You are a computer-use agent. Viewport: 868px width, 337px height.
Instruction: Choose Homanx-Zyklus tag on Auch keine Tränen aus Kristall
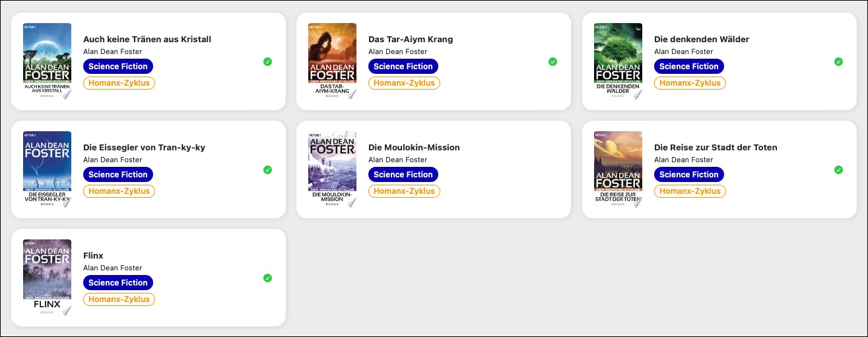[119, 83]
